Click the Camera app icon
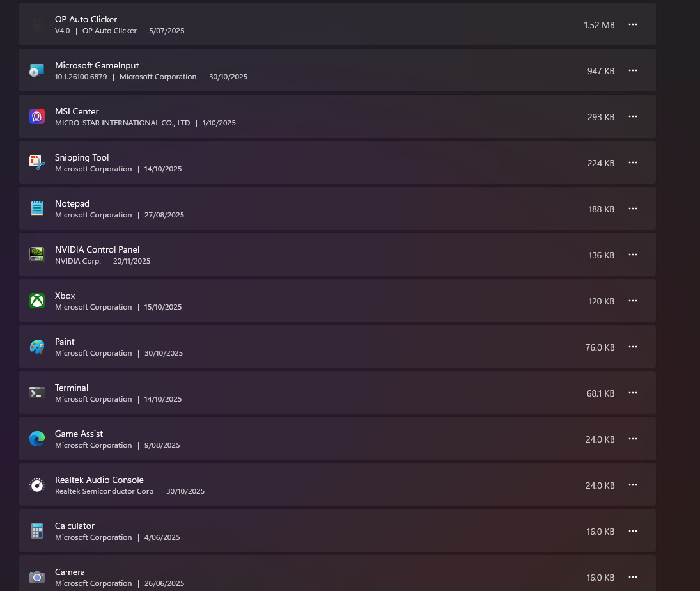700x591 pixels. tap(37, 577)
